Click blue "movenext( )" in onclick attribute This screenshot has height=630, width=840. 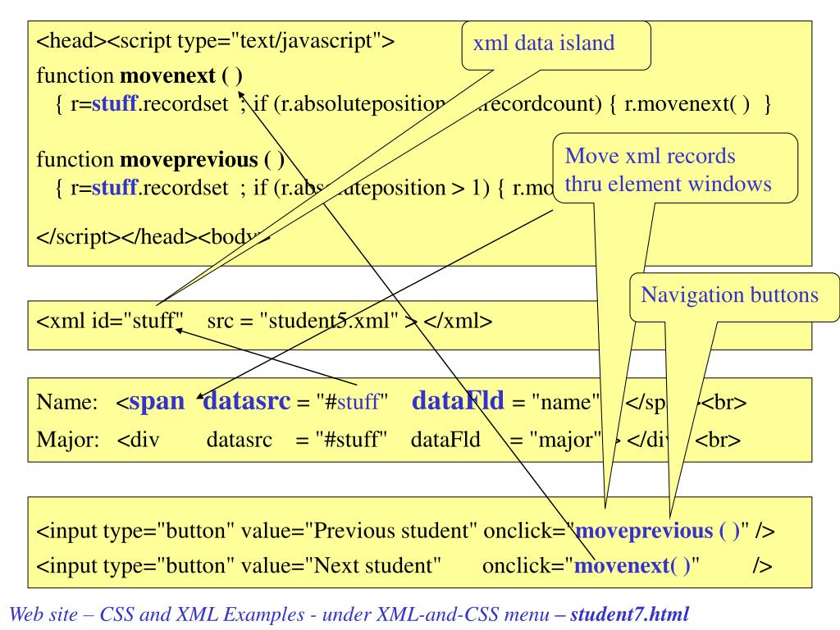click(x=632, y=566)
